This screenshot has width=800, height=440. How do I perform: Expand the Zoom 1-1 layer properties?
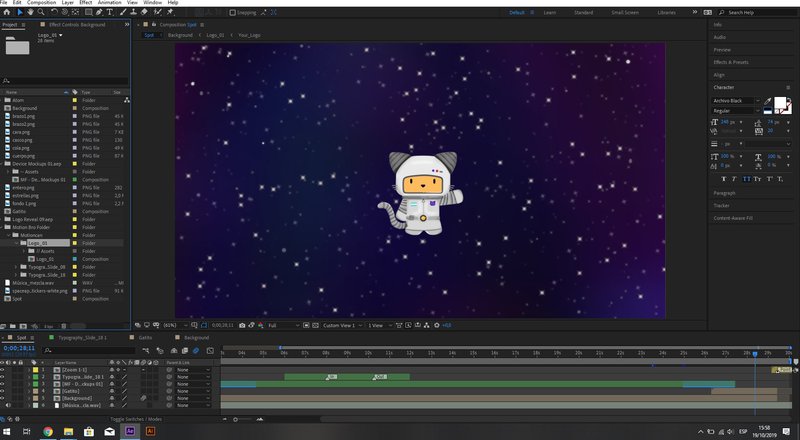pyautogui.click(x=29, y=370)
